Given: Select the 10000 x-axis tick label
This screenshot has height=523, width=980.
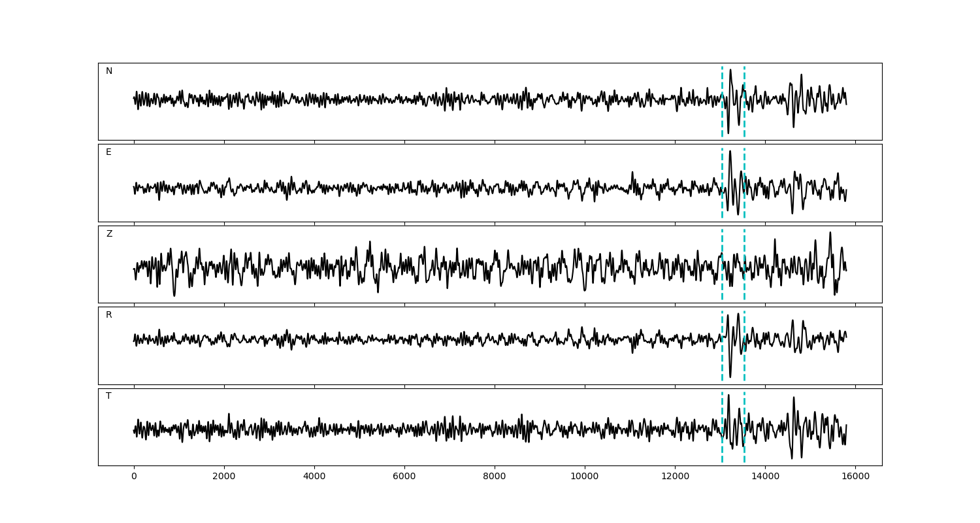Looking at the screenshot, I should (x=585, y=477).
